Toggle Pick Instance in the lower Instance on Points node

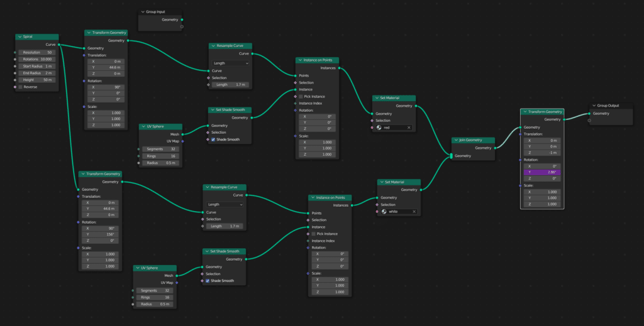[313, 234]
